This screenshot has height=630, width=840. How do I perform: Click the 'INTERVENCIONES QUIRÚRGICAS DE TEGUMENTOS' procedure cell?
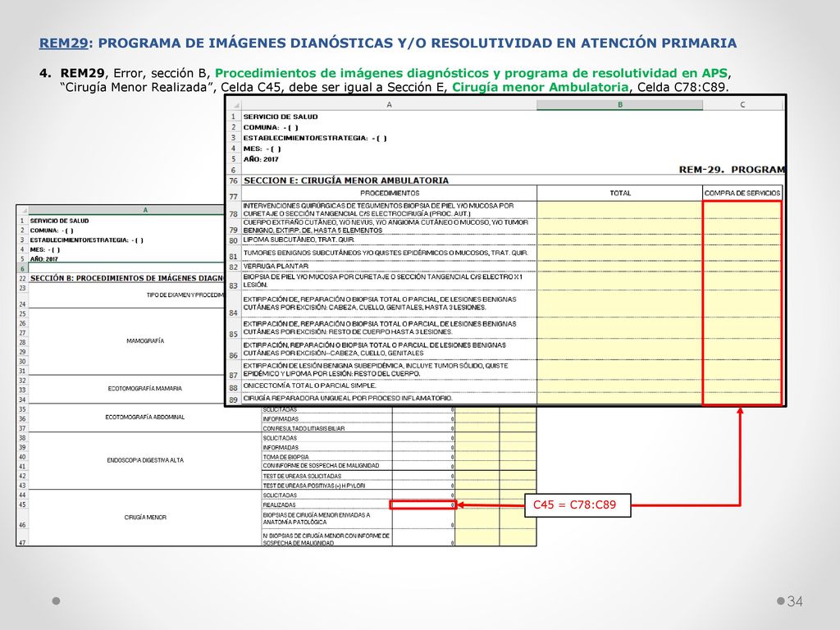tap(390, 209)
